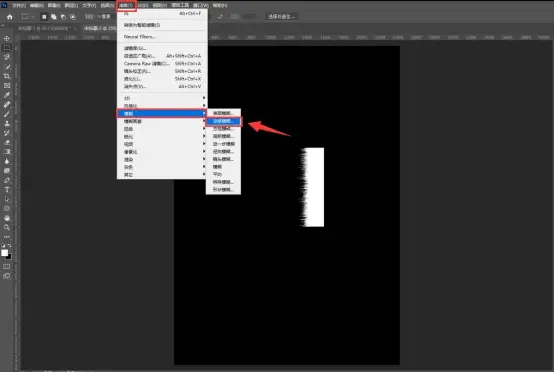Screen dimensions: 554x373
Task: Select the Gradient tool
Action: pyautogui.click(x=7, y=152)
